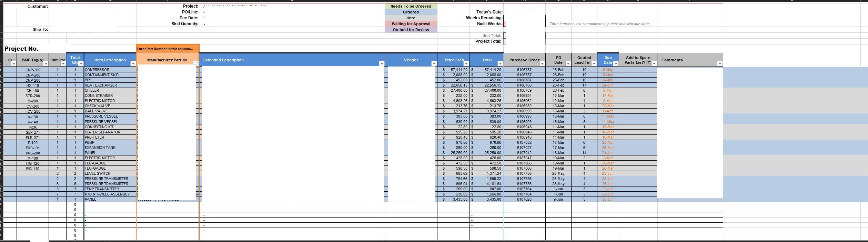Open the Due Date filter dropdown
Screen dimensions: 868x242
pos(616,64)
